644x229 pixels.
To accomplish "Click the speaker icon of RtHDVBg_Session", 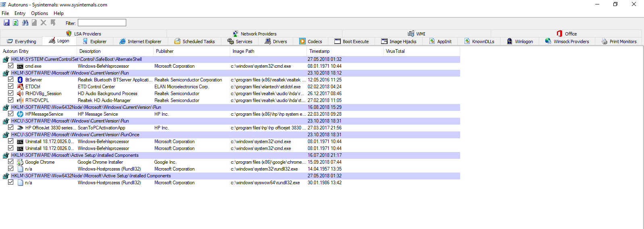I will [20, 94].
